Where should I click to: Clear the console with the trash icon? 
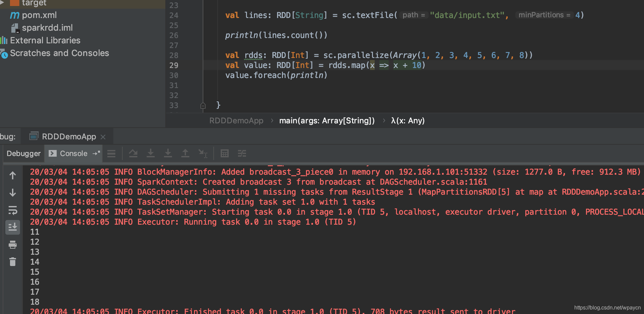coord(13,262)
